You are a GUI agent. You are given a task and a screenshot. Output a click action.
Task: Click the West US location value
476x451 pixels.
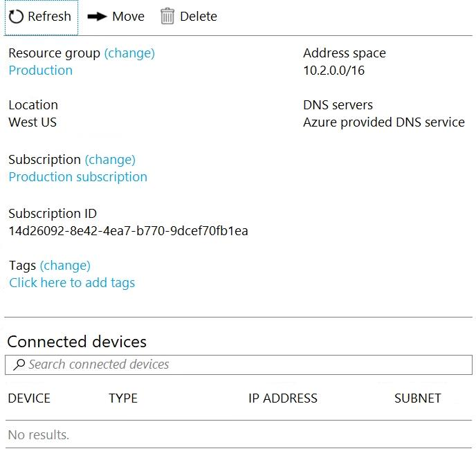(x=33, y=122)
